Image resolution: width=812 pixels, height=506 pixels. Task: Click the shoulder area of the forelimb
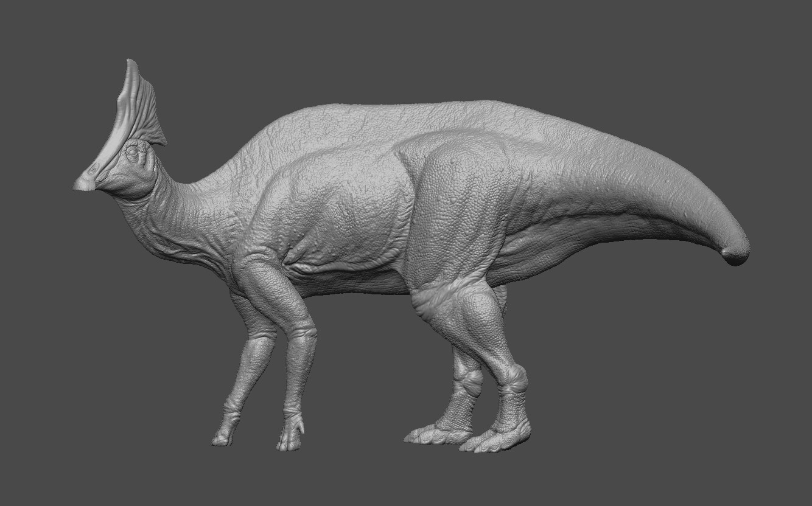coord(262,243)
